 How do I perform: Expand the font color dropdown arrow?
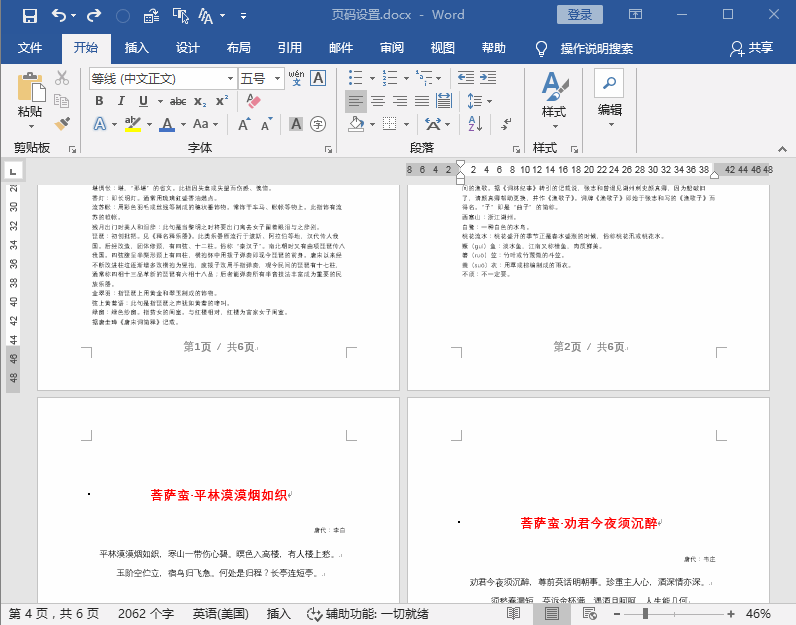[183, 124]
